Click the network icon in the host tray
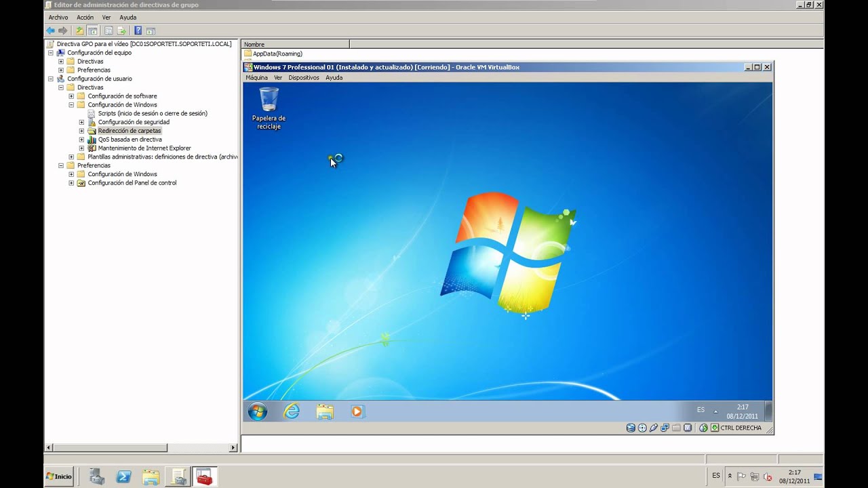The image size is (868, 488). click(x=754, y=476)
